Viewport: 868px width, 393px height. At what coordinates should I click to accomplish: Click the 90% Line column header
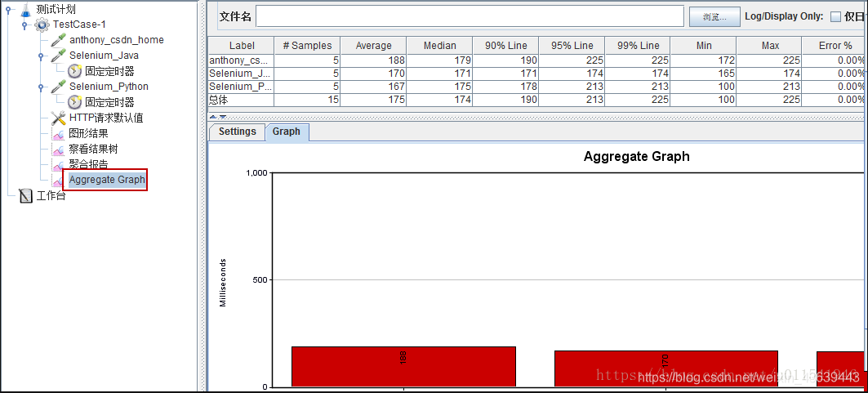(506, 46)
